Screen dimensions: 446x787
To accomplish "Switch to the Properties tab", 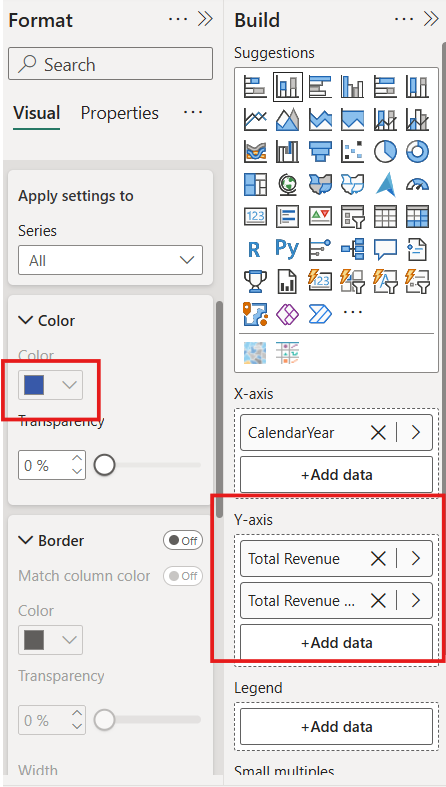I will tap(119, 113).
